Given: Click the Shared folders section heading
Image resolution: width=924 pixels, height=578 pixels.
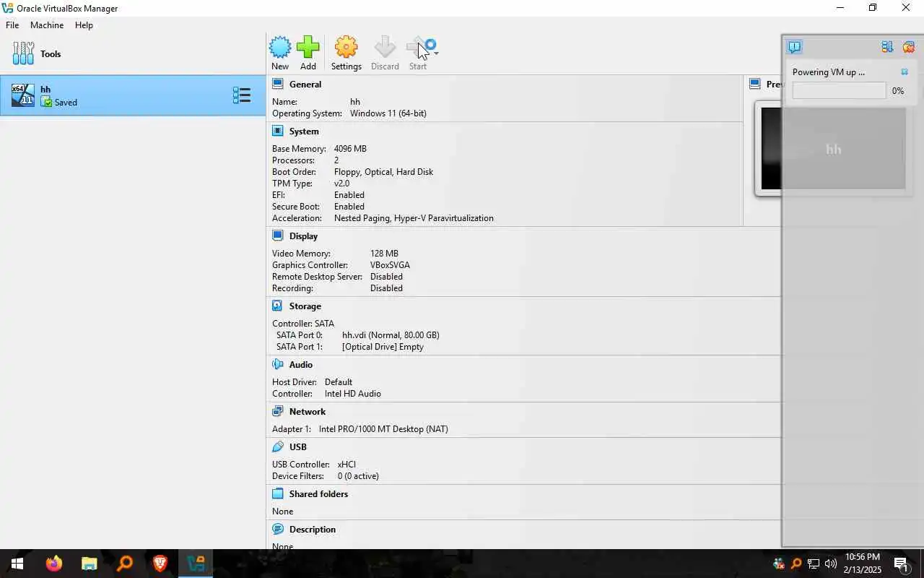Looking at the screenshot, I should (x=318, y=493).
